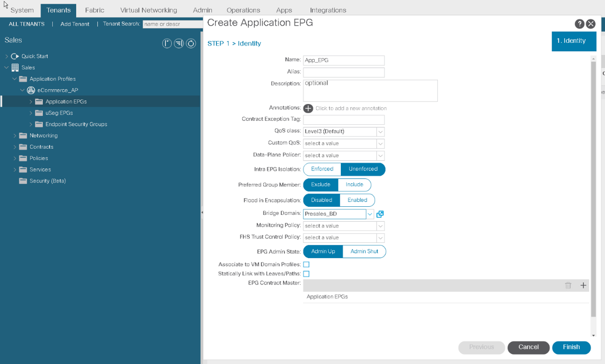
Task: Click the Quick Start arrow icon
Action: click(15, 56)
